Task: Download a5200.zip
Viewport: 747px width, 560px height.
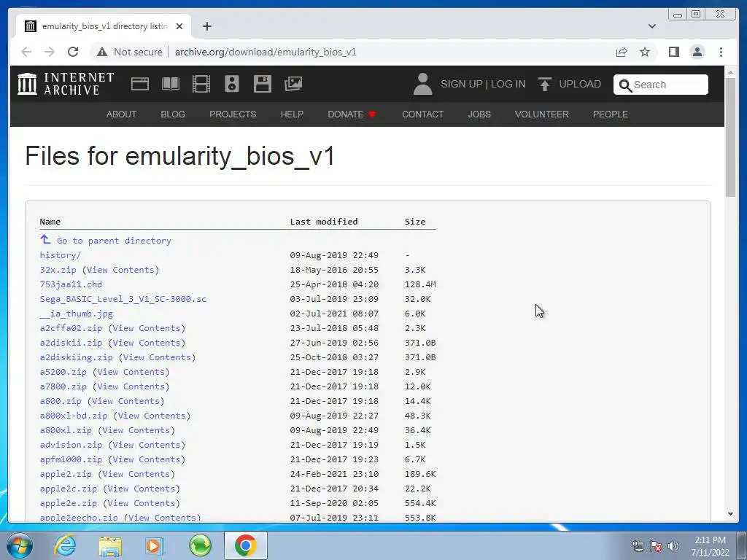Action: 63,372
